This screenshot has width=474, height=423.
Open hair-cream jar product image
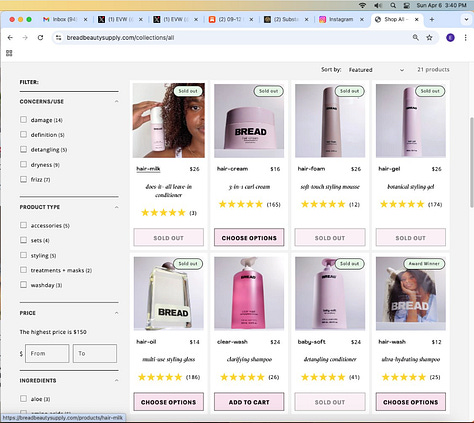tap(249, 120)
